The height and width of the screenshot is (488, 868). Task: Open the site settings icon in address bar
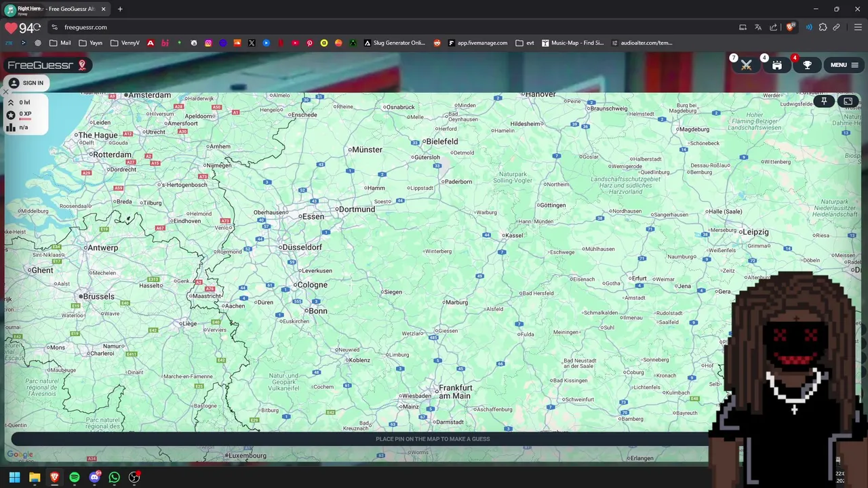click(54, 27)
